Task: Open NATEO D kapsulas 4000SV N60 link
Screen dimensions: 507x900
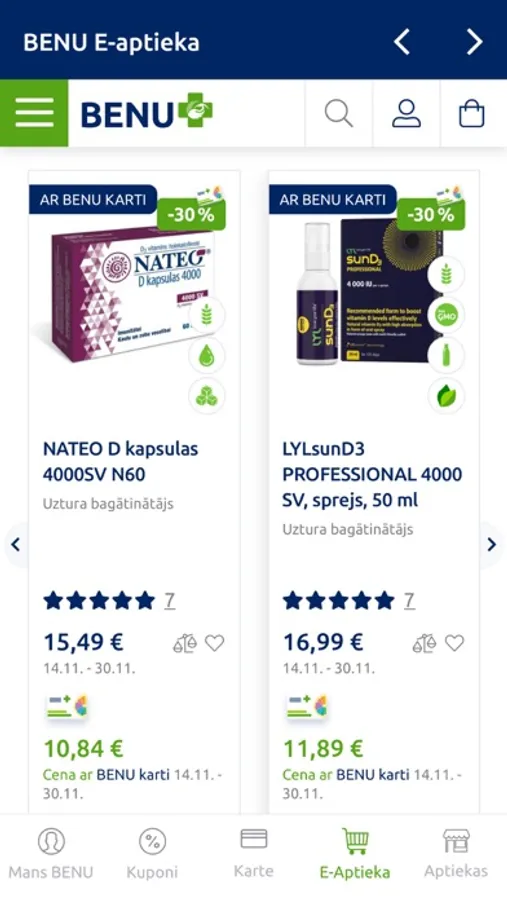Action: click(x=121, y=461)
